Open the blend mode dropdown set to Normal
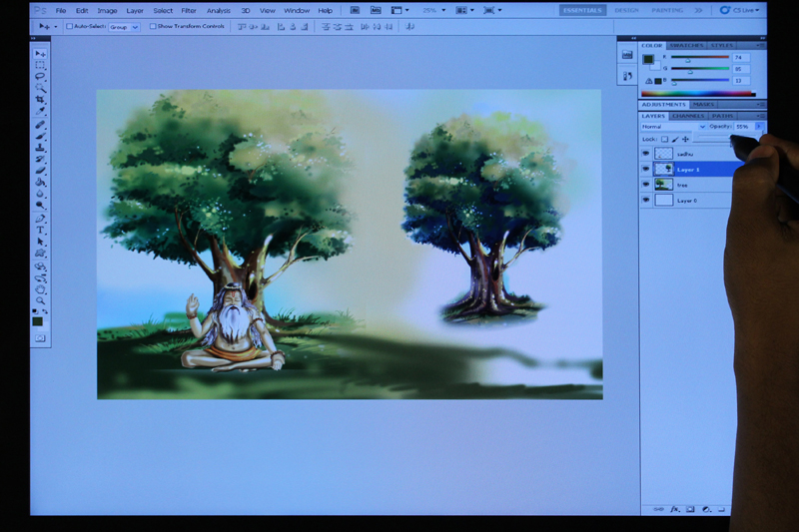The image size is (799, 532). pyautogui.click(x=673, y=127)
